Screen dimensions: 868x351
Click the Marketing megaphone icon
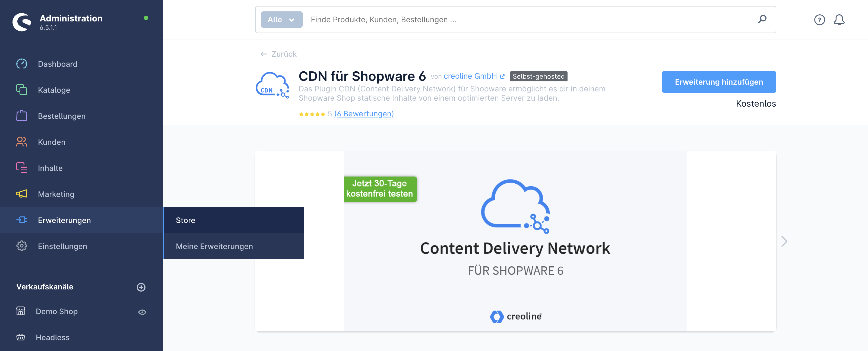pyautogui.click(x=21, y=194)
